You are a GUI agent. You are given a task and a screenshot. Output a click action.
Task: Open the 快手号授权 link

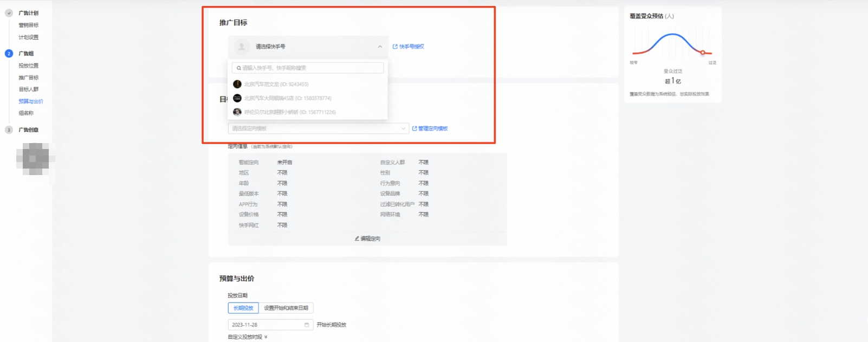tap(411, 47)
